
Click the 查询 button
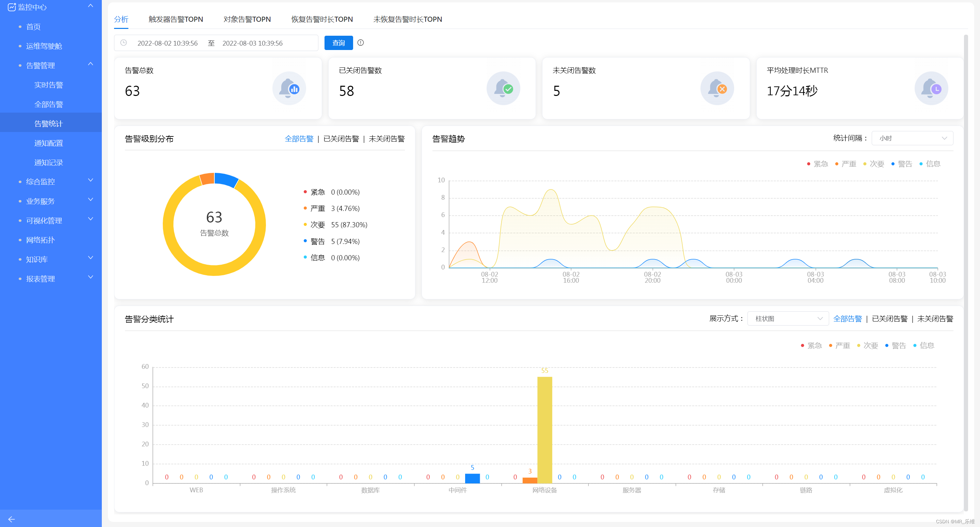(338, 43)
